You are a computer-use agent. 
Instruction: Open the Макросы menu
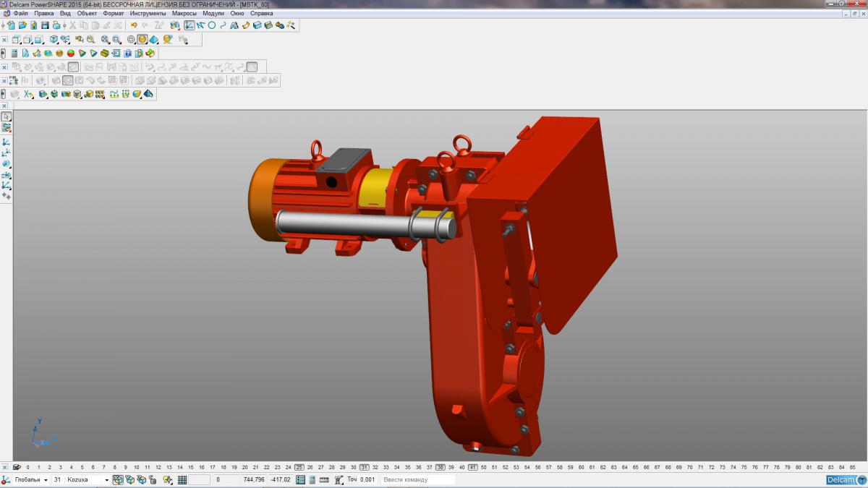click(184, 13)
